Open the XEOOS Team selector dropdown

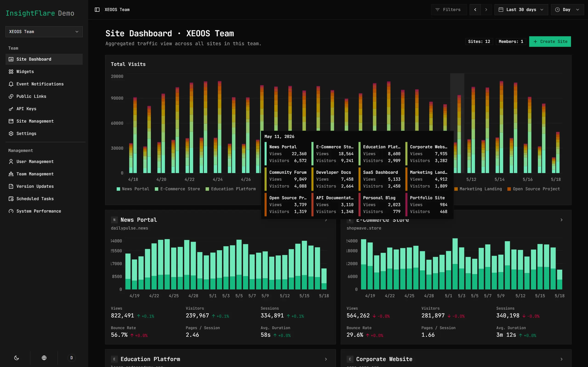click(x=44, y=32)
